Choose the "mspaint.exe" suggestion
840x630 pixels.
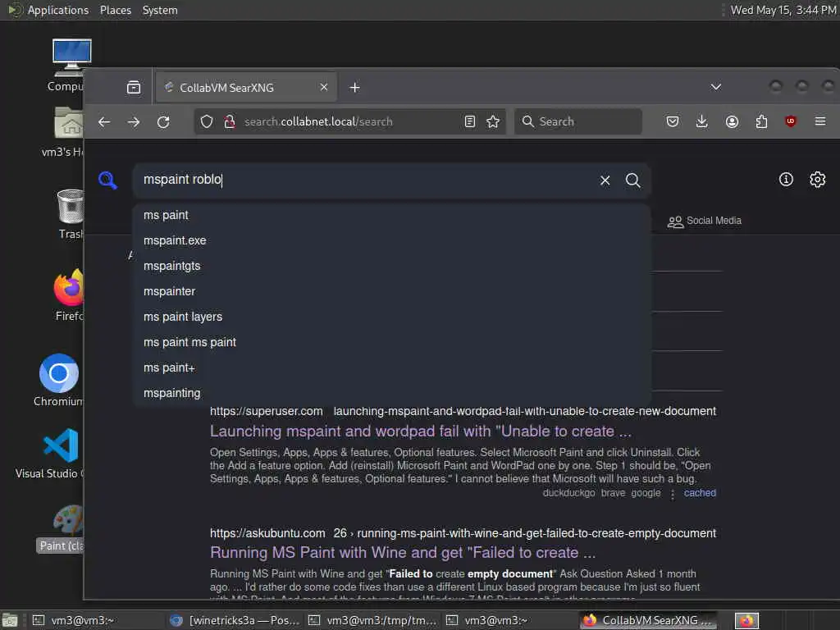(x=391, y=240)
